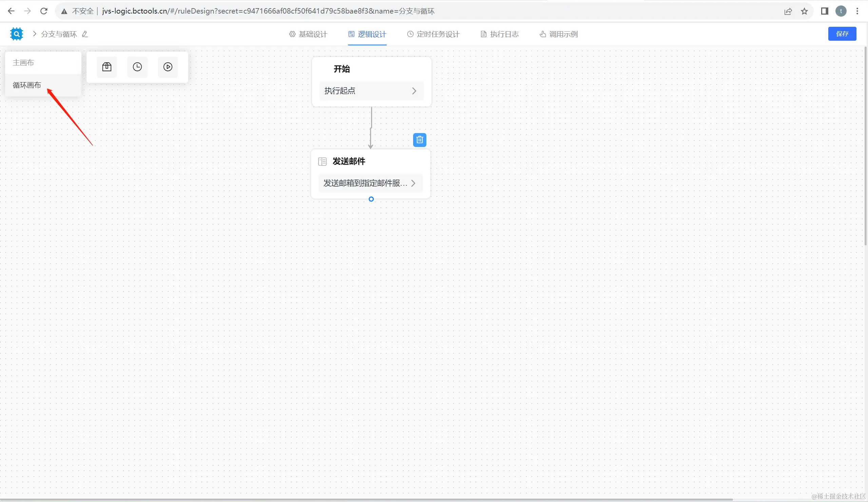Switch to the 执行日志 tab
The width and height of the screenshot is (868, 502).
point(499,34)
